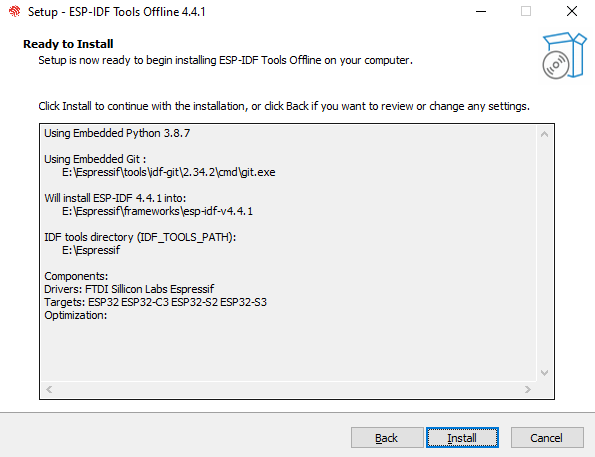
Task: Click the up arrow of vertical scrollbar
Action: [x=544, y=134]
